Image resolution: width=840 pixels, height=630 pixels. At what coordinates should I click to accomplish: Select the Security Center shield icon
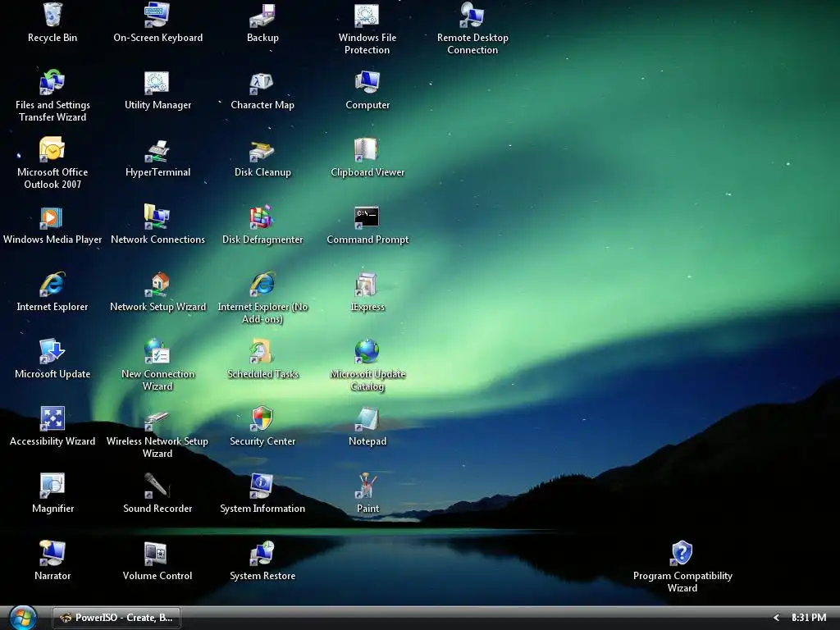click(262, 418)
